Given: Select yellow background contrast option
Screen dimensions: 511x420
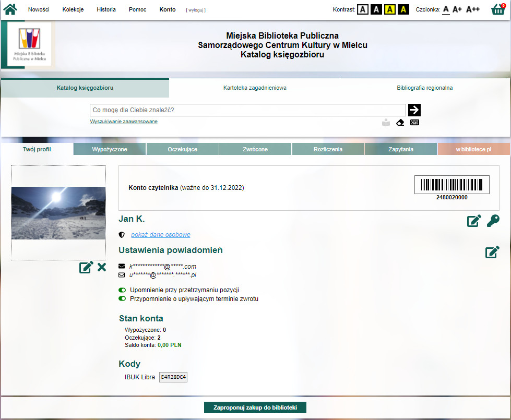Looking at the screenshot, I should pos(389,9).
